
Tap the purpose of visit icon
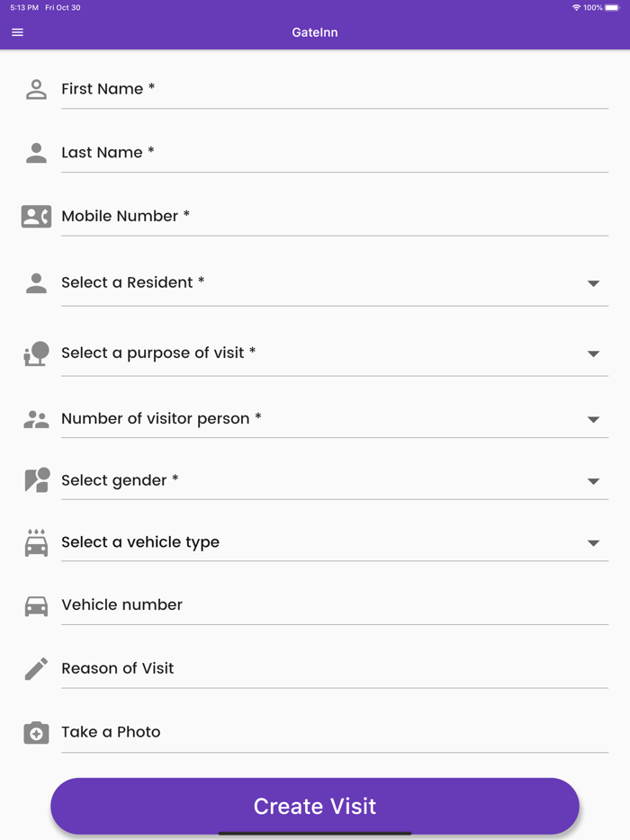pos(36,353)
